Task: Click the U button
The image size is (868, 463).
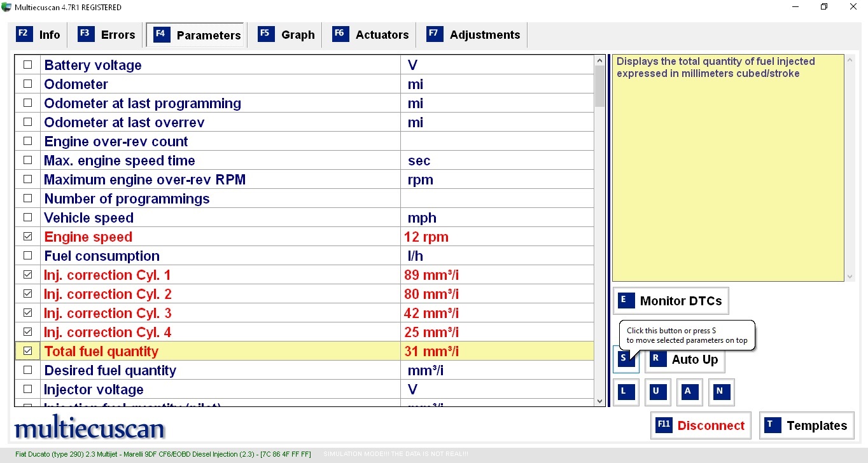Action: pos(657,392)
